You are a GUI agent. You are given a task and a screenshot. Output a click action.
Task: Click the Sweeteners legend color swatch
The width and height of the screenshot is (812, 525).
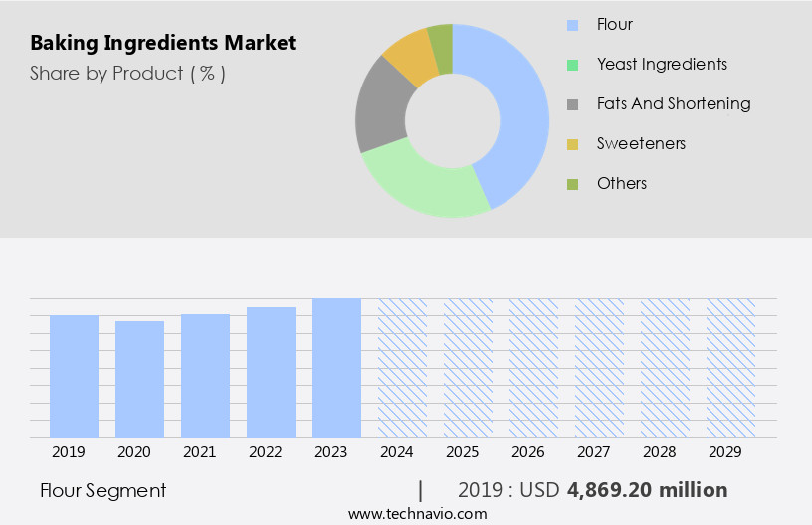pyautogui.click(x=572, y=144)
